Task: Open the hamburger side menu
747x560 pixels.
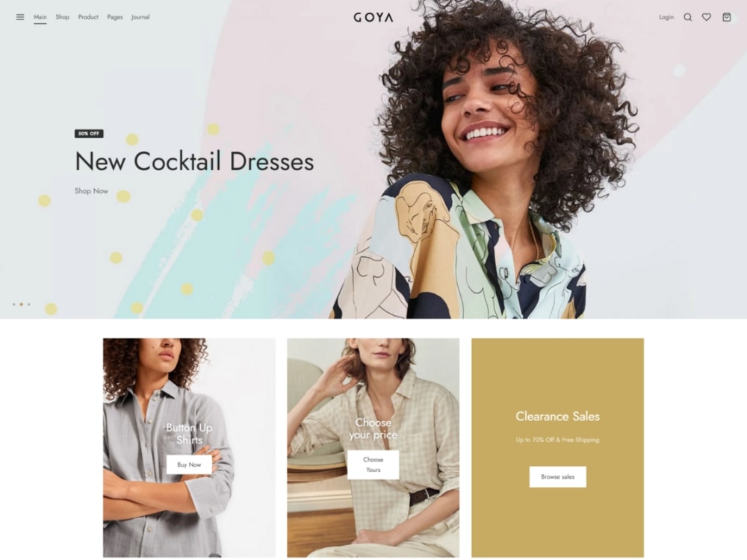Action: pyautogui.click(x=20, y=17)
